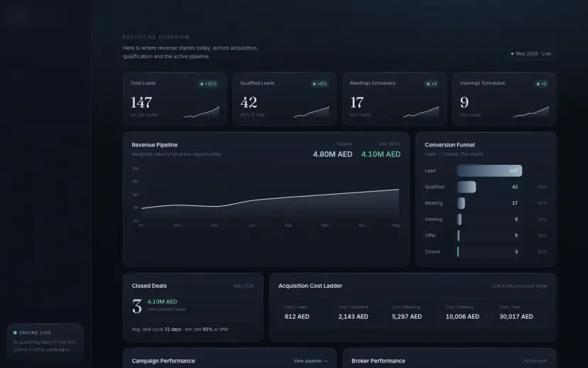Screen dimensions: 588x368
Task: Click the Executive Overview title
Action: 156,37
